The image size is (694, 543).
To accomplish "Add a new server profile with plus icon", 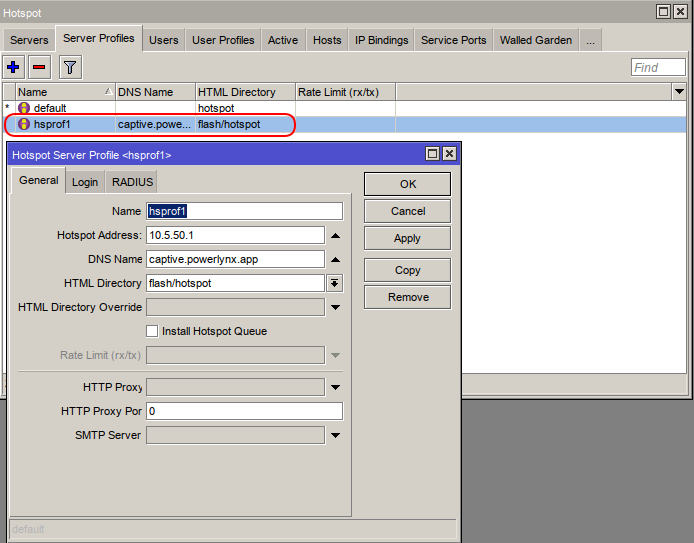I will click(13, 67).
